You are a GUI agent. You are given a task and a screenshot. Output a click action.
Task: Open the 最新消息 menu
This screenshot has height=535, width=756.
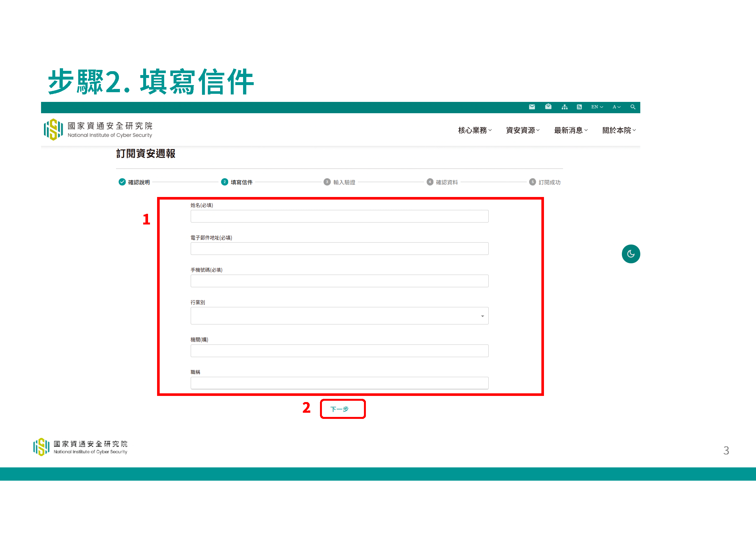(570, 130)
